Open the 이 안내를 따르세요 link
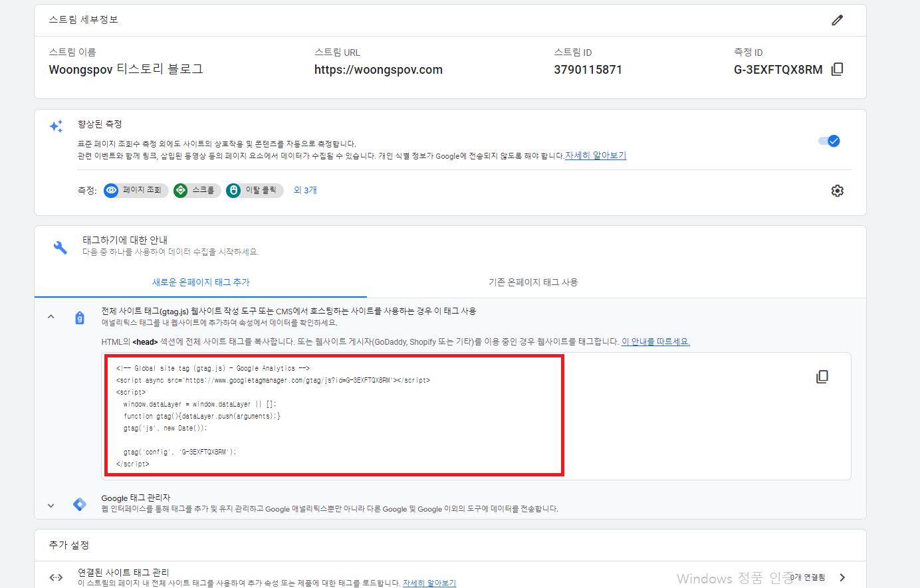The height and width of the screenshot is (588, 920). click(x=655, y=342)
